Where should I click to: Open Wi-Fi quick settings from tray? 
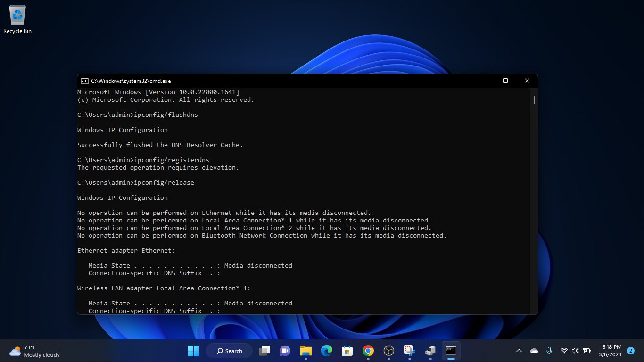[564, 351]
